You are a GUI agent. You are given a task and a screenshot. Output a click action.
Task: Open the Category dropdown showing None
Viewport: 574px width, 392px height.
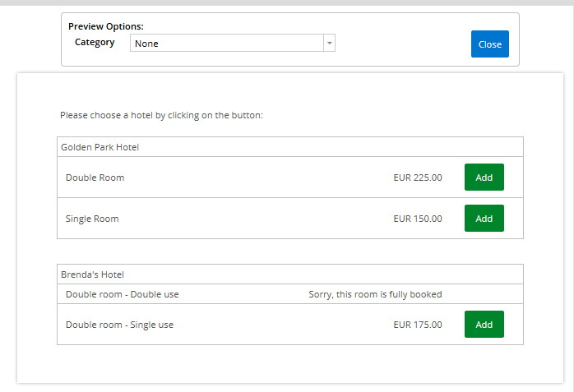[226, 44]
